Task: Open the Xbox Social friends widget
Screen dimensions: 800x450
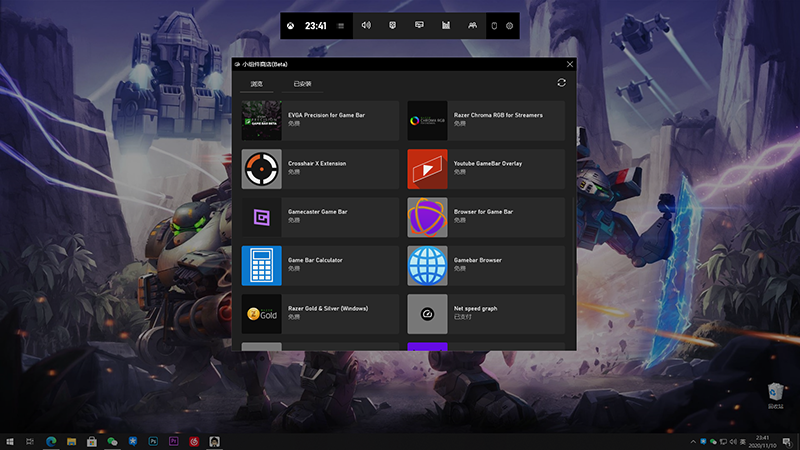Action: coord(471,25)
